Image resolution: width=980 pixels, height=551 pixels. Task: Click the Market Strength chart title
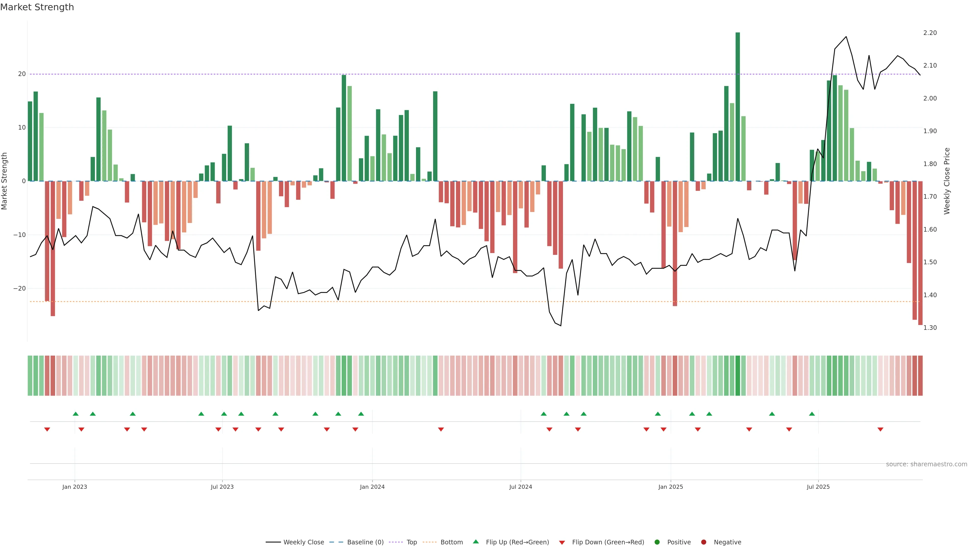37,7
